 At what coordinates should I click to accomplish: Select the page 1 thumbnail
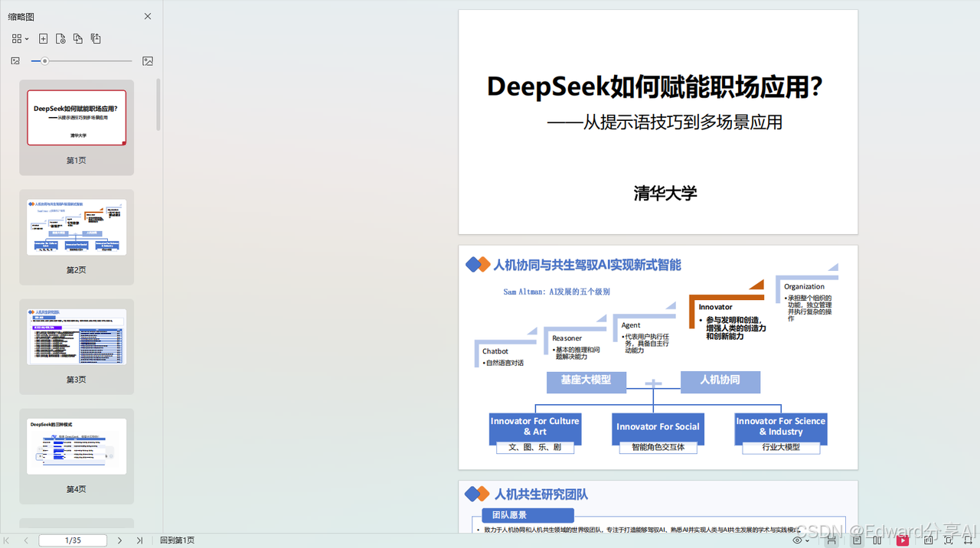coord(77,118)
